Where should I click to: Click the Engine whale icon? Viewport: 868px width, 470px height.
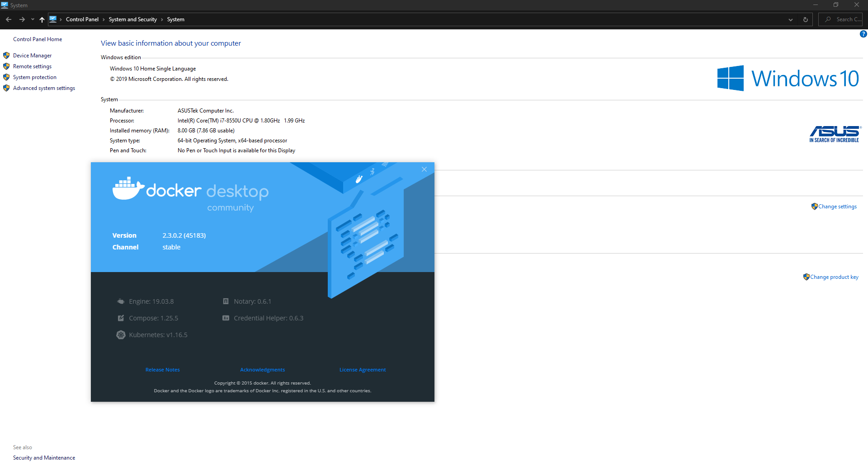tap(121, 301)
